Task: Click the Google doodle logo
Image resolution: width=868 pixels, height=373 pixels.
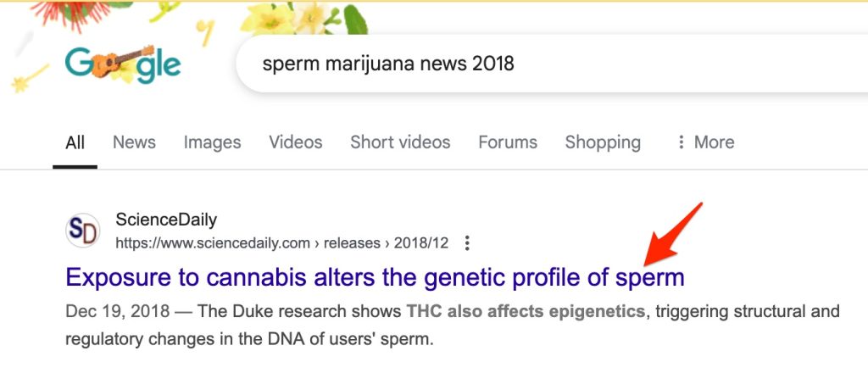Action: click(123, 64)
